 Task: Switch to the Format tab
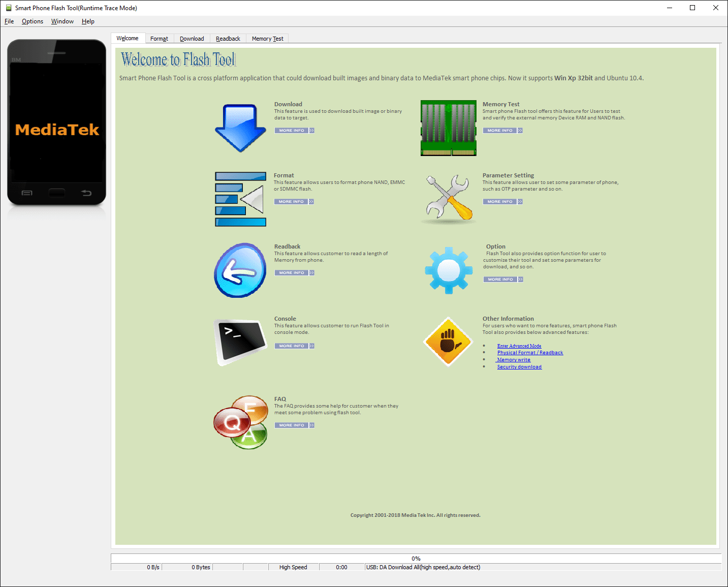tap(159, 39)
